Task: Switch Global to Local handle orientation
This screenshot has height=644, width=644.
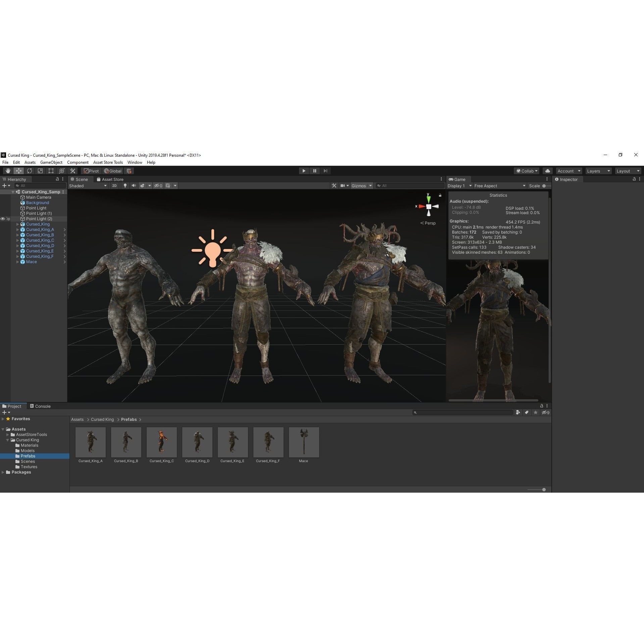Action: [x=112, y=171]
